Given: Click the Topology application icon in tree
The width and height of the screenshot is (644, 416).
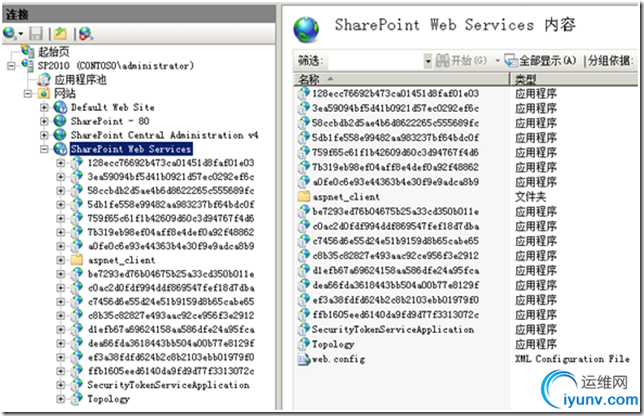Looking at the screenshot, I should click(x=76, y=398).
